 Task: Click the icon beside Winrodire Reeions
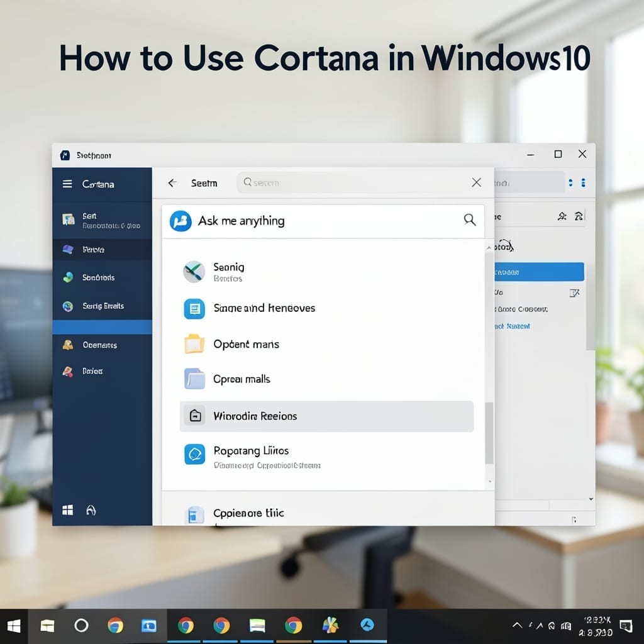(195, 416)
